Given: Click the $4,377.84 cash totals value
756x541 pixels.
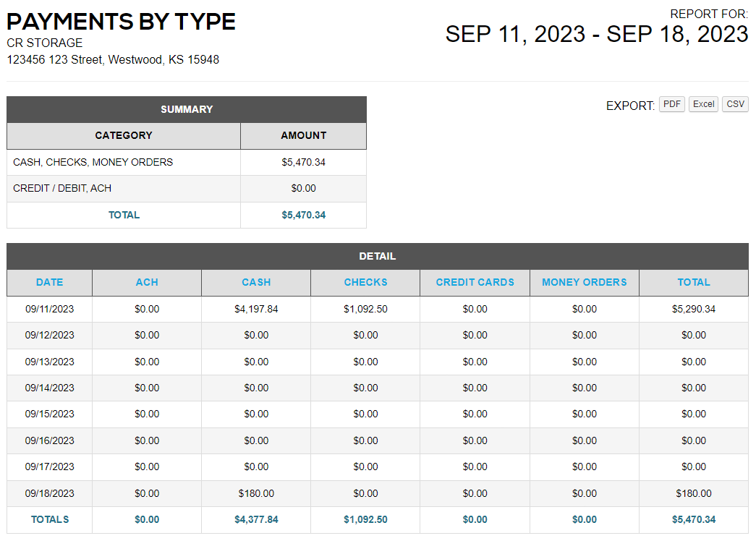Looking at the screenshot, I should coord(256,520).
